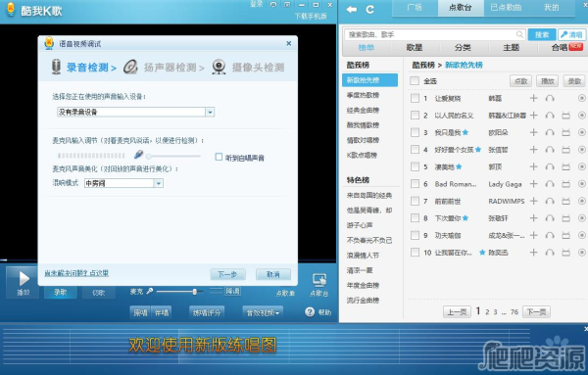The width and height of the screenshot is (588, 375).
Task: Go back with the left arrow icon
Action: [352, 10]
